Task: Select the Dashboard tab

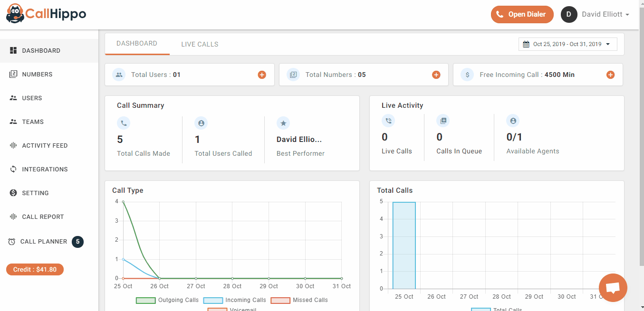Action: coord(137,43)
